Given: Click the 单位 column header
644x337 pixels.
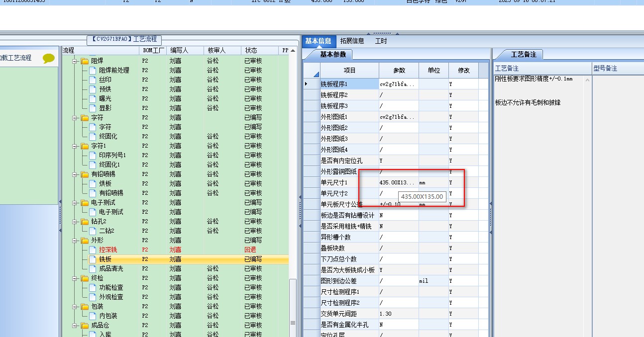Looking at the screenshot, I should coord(434,71).
